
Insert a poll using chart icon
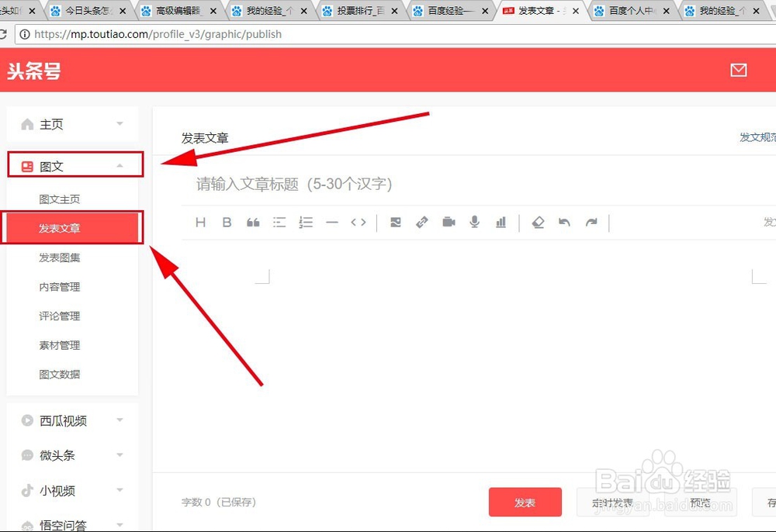pyautogui.click(x=501, y=222)
